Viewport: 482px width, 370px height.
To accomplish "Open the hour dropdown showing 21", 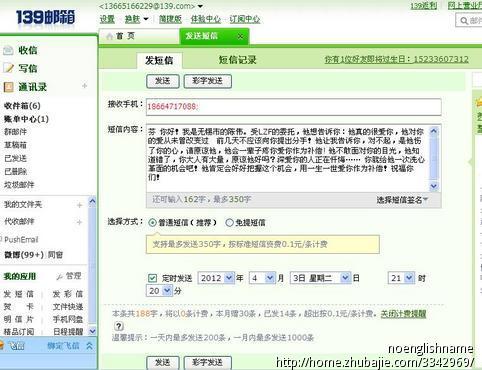I will click(x=409, y=278).
